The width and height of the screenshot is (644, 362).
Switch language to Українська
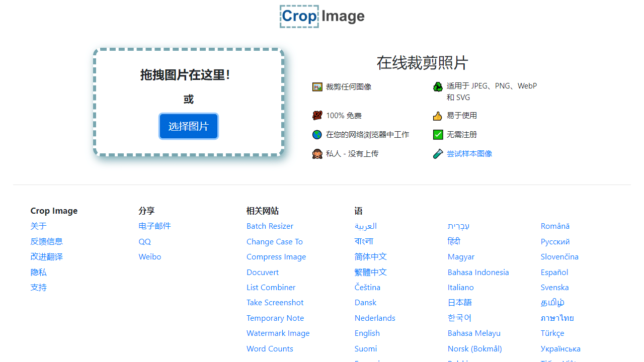click(x=560, y=349)
